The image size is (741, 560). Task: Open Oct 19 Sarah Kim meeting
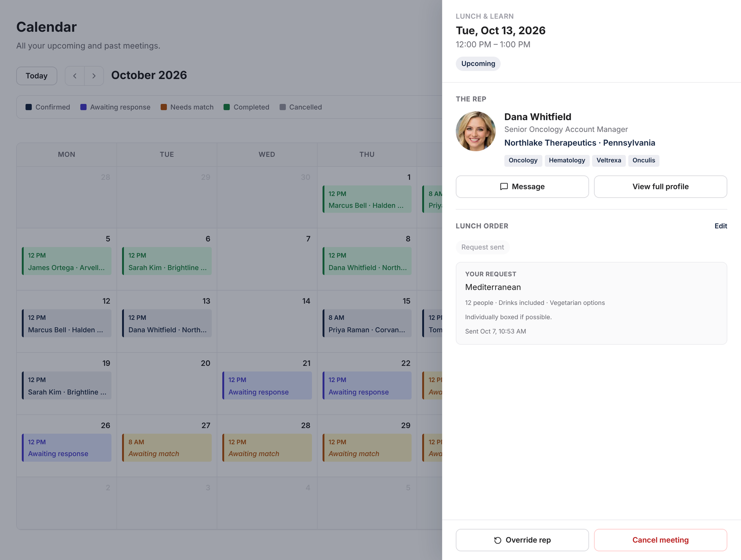pos(67,386)
